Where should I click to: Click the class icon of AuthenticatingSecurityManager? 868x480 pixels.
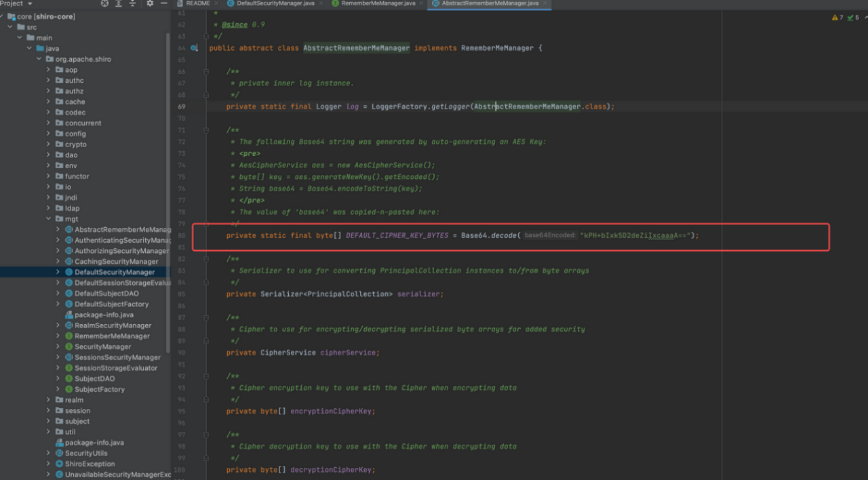click(x=69, y=240)
